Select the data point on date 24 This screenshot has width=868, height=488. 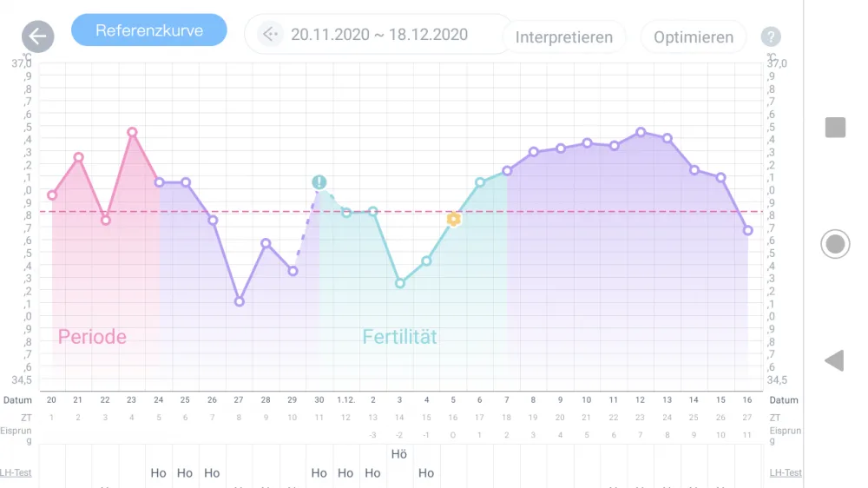click(159, 182)
